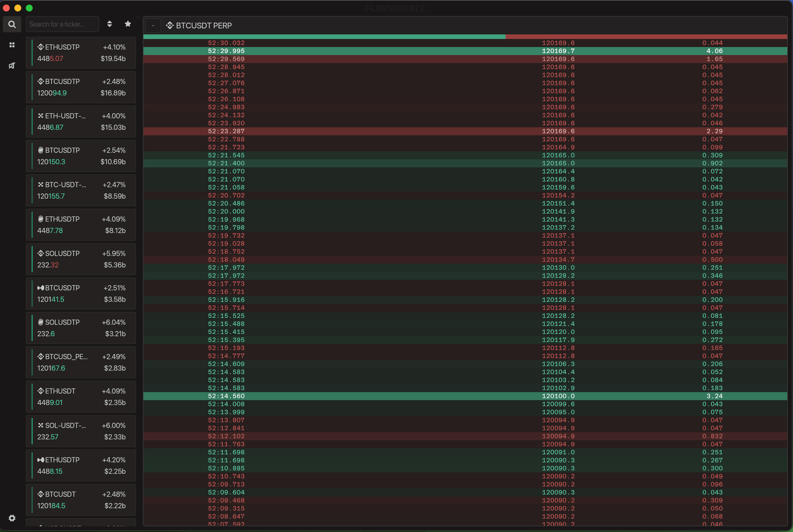The height and width of the screenshot is (532, 793).
Task: Click the timestamp 52:30.032
Action: [226, 43]
